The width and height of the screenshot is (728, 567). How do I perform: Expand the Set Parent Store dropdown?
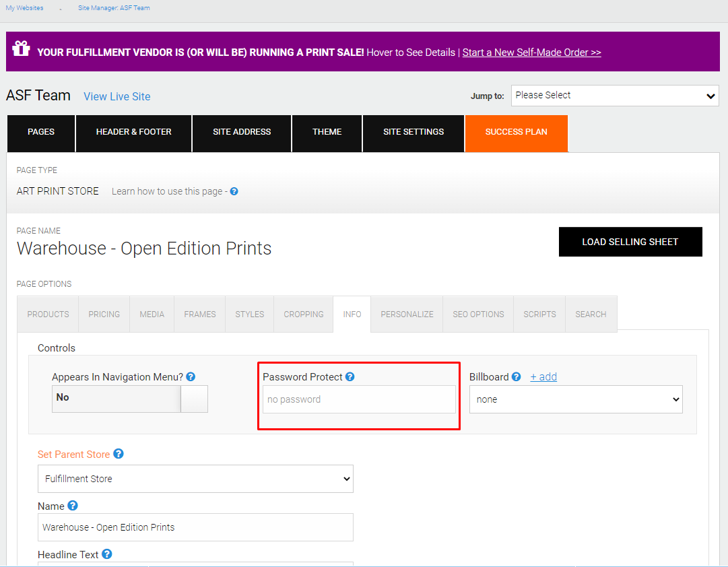point(195,479)
